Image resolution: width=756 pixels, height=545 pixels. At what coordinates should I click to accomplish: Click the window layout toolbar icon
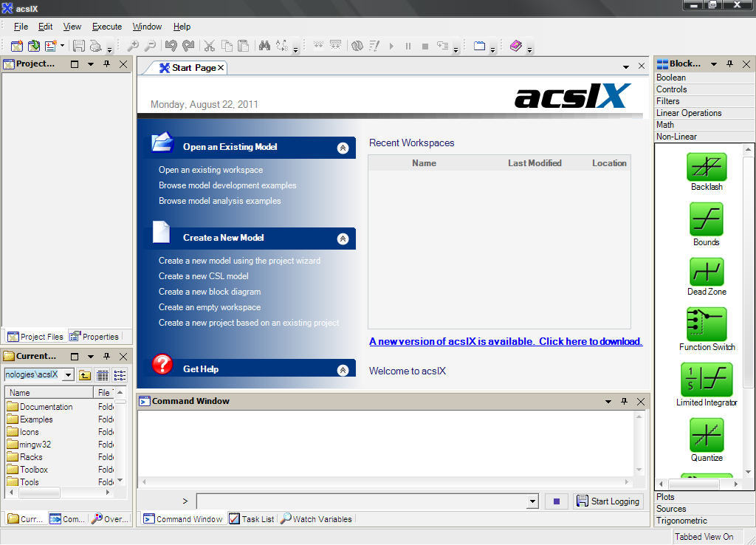(479, 46)
